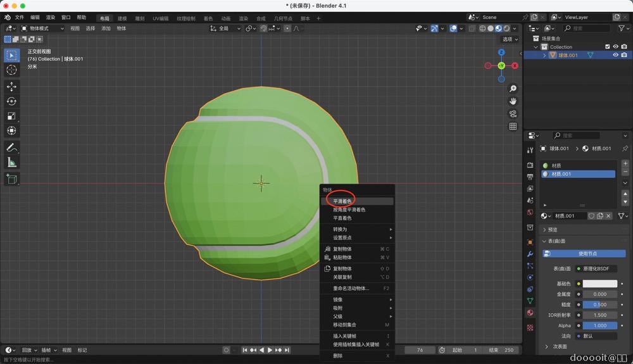The height and width of the screenshot is (364, 633).
Task: Switch to orthographic/perspective grid toggle icon
Action: coord(513,127)
